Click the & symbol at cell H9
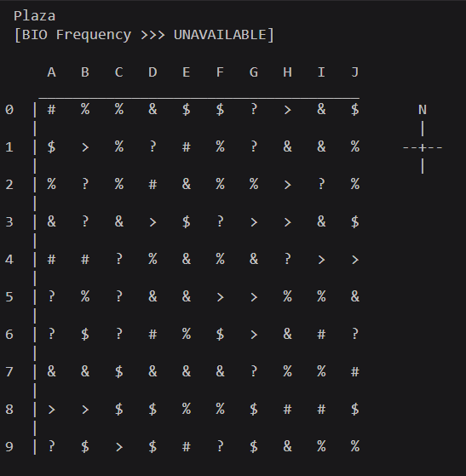 point(287,446)
